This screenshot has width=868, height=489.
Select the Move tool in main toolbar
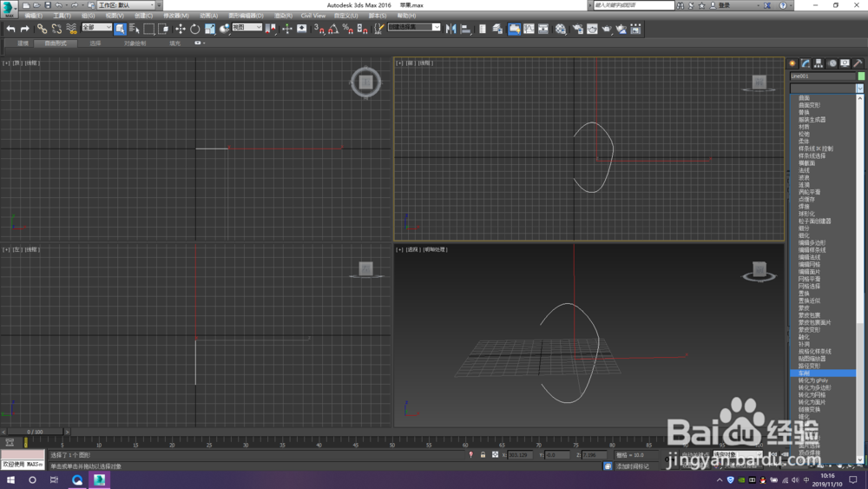click(x=180, y=29)
